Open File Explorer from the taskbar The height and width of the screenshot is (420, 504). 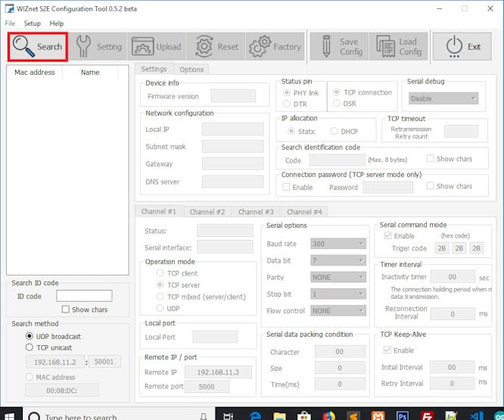pos(279,416)
